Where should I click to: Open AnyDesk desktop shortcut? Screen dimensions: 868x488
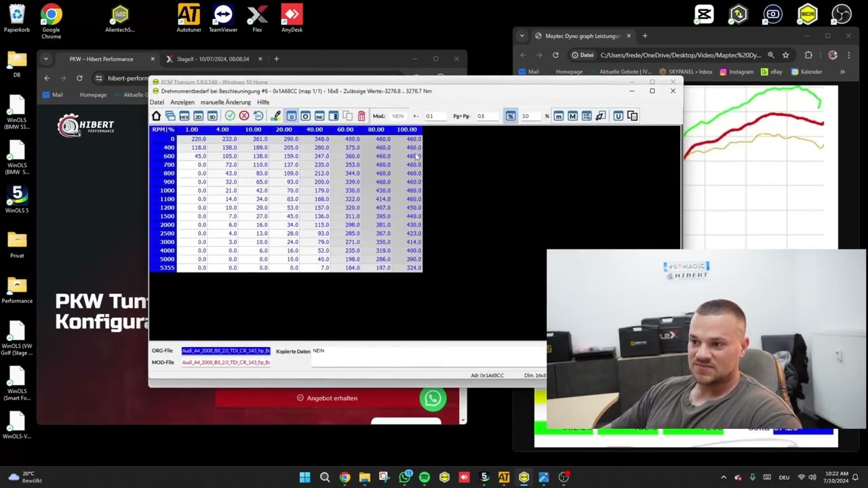coord(292,18)
